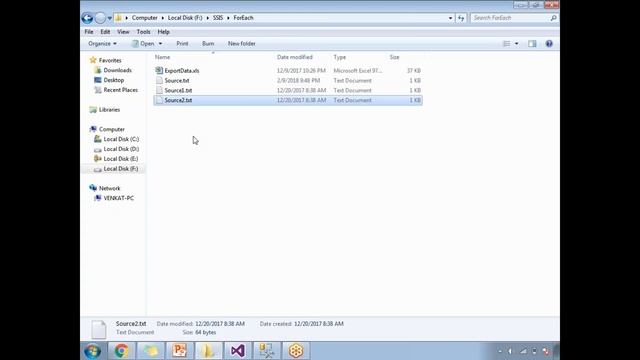640x360 pixels.
Task: Click Burn on the toolbar
Action: (208, 44)
